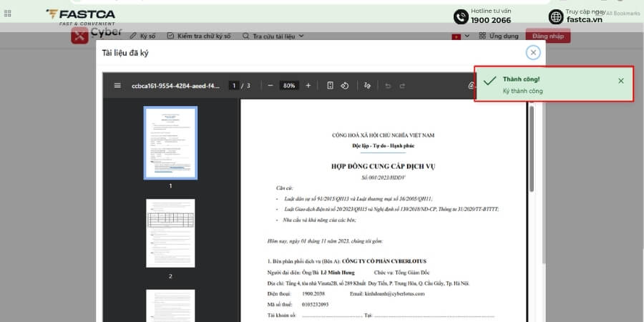Open the browser apps grid icon
This screenshot has width=644, height=322.
click(7, 14)
